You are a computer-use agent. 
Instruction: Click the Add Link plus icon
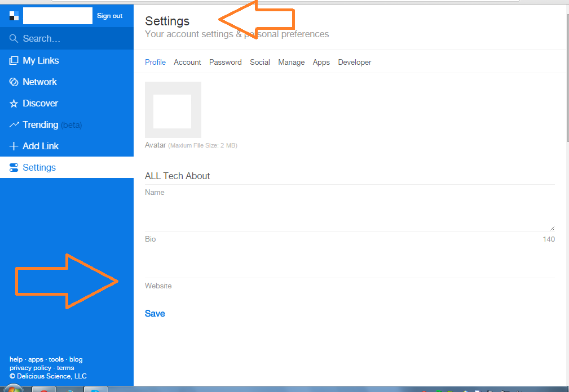pos(13,146)
